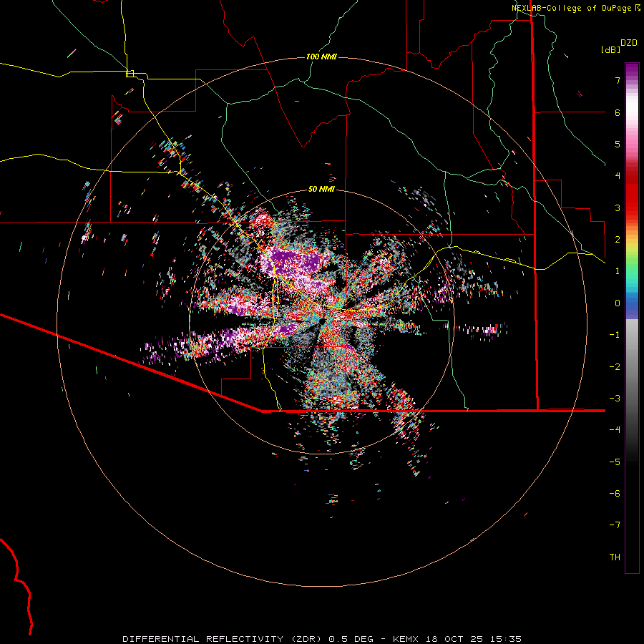Click the TH threshold label on scale

click(x=615, y=557)
